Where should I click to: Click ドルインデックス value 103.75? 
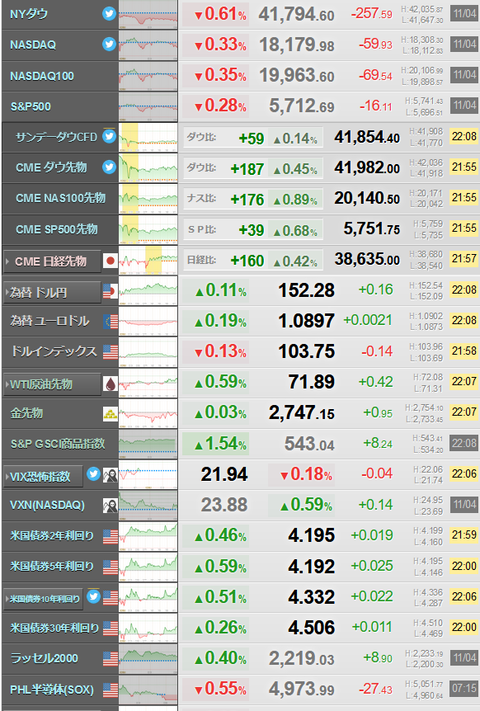click(306, 351)
